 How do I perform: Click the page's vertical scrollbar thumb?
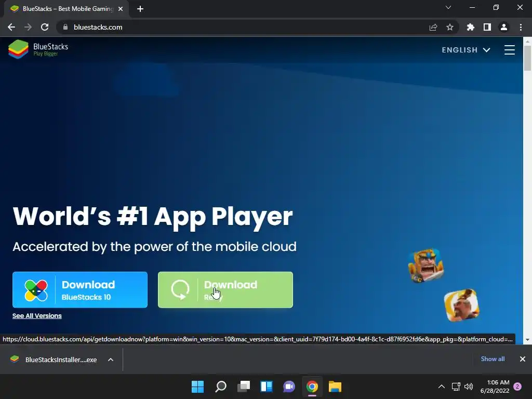coord(527,58)
